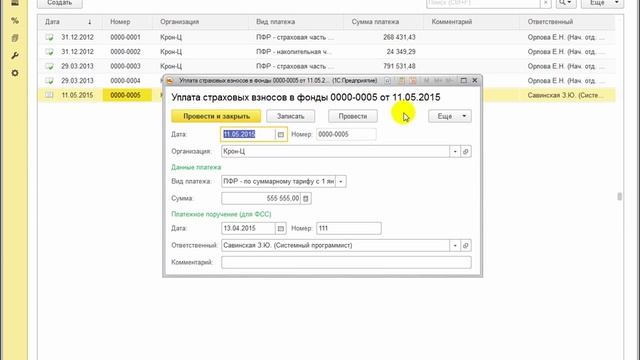Viewport: 640px width, 360px height.
Task: Expand the Ответственный dropdown
Action: (455, 245)
